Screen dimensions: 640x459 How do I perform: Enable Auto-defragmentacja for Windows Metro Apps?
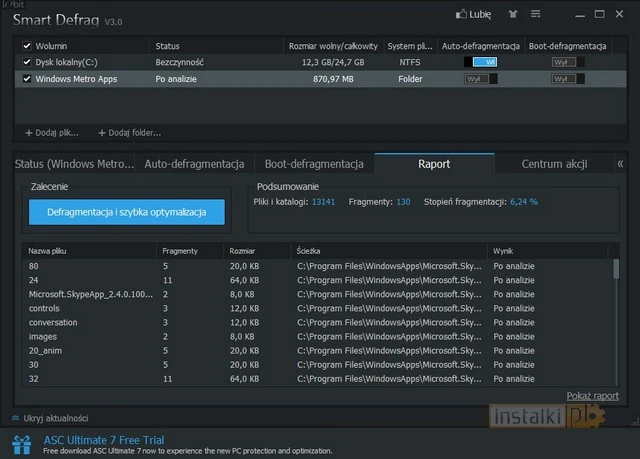pos(481,79)
